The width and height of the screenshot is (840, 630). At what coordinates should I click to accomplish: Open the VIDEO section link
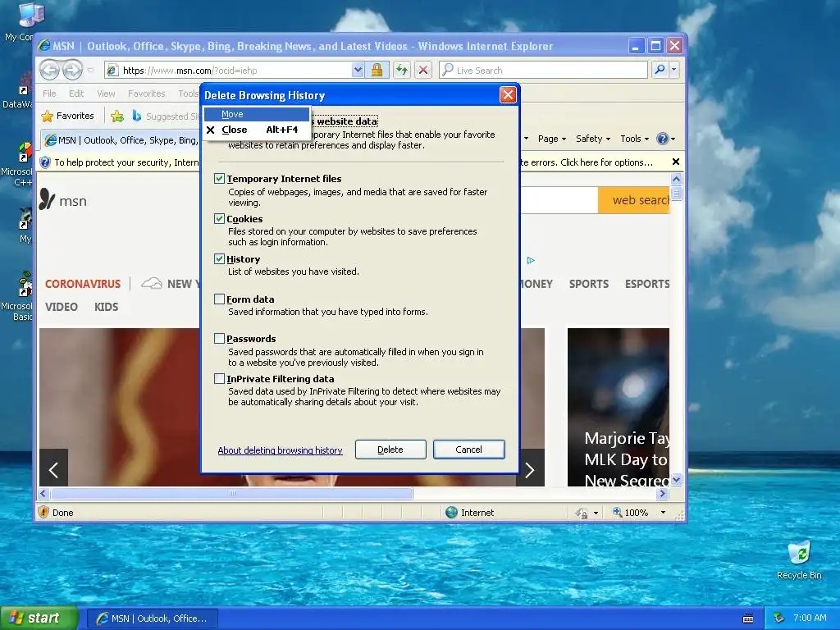pos(61,307)
